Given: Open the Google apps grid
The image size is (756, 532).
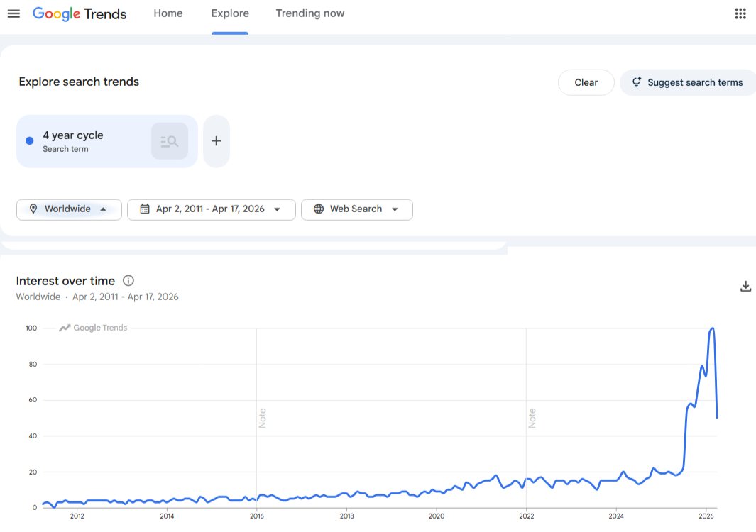Looking at the screenshot, I should tap(740, 13).
